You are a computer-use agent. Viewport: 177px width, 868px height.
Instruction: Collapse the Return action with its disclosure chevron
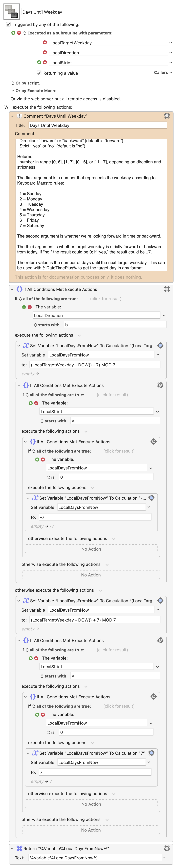[12, 848]
